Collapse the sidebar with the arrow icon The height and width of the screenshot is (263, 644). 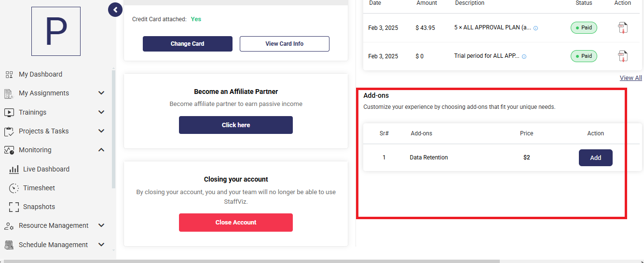click(x=115, y=10)
